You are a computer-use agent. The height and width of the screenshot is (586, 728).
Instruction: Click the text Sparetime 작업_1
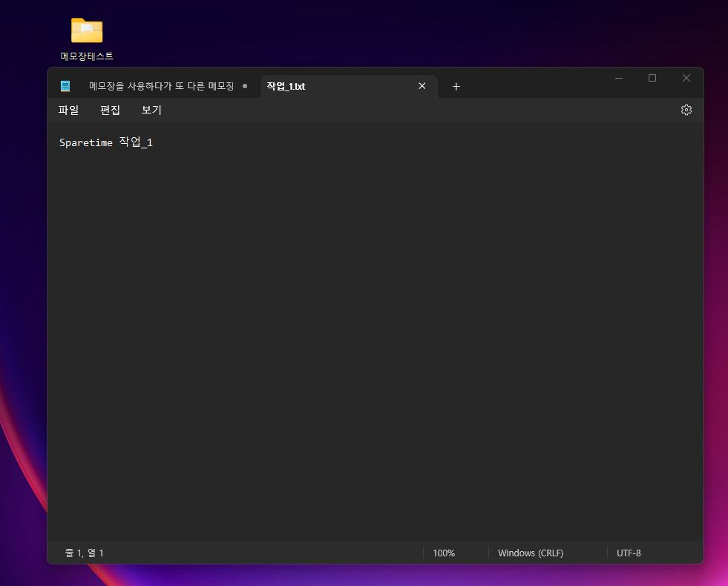tap(106, 142)
